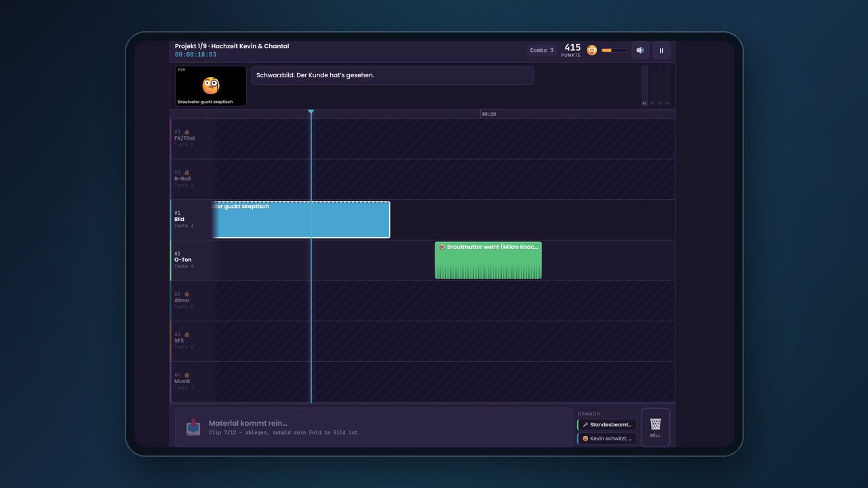Select the blue 'guckt skeptisch' video clip
868x488 pixels.
click(x=301, y=220)
